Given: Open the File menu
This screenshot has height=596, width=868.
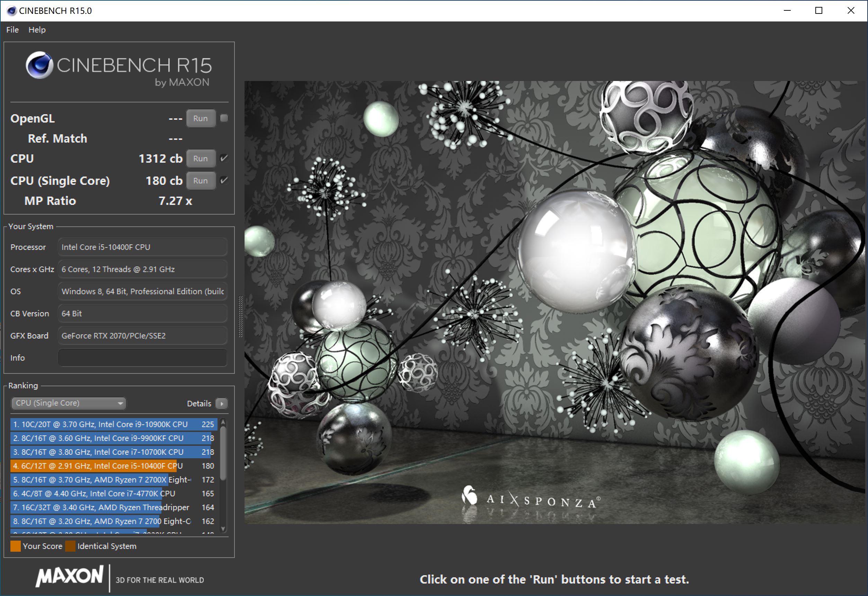Looking at the screenshot, I should pos(12,29).
